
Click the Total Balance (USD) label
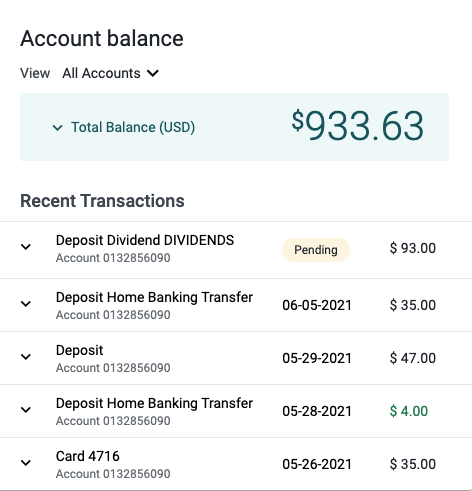pyautogui.click(x=133, y=127)
